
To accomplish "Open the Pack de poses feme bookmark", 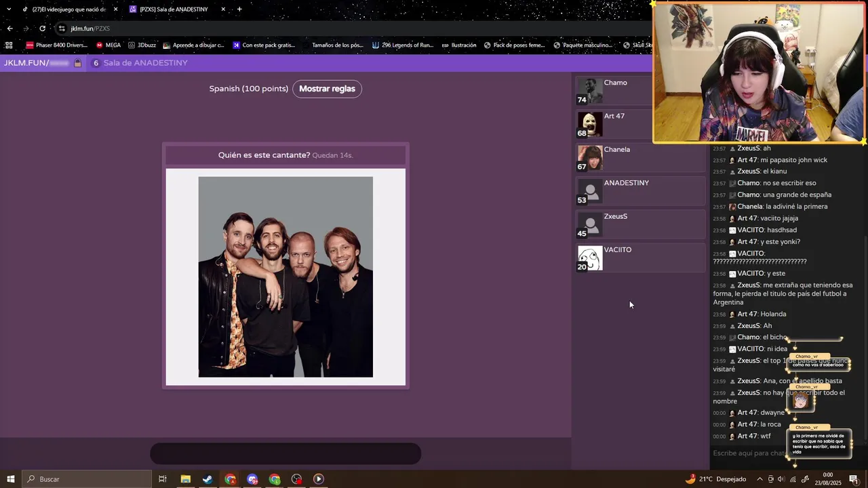I will pyautogui.click(x=514, y=45).
